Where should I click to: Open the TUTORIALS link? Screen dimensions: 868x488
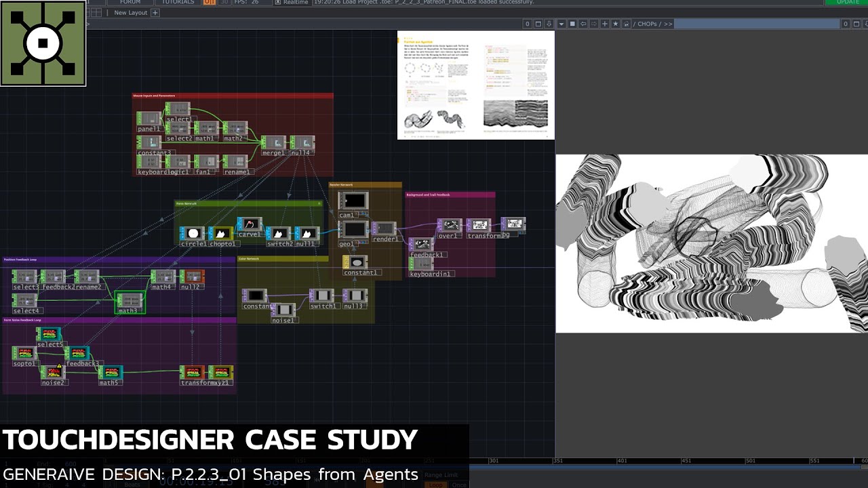tap(178, 2)
